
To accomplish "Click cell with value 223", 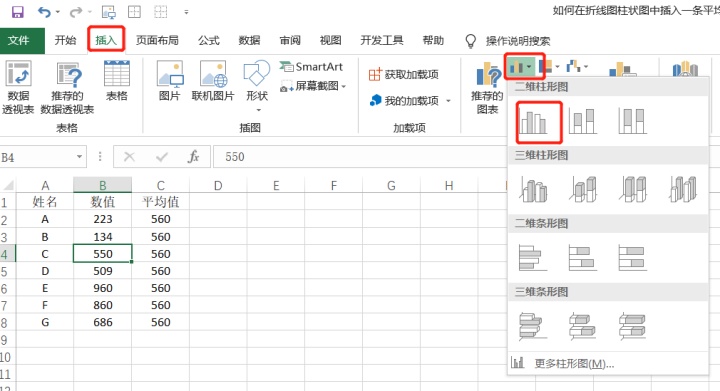I will pyautogui.click(x=103, y=219).
